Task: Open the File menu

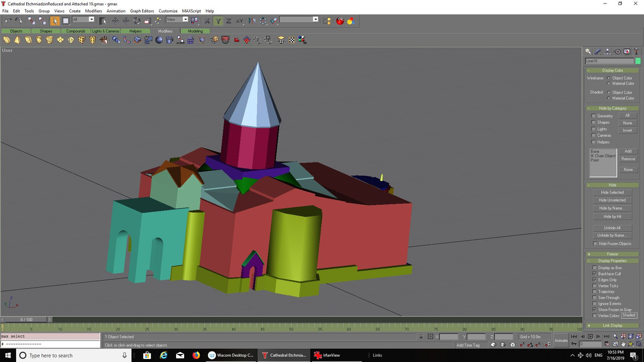Action: (x=5, y=11)
